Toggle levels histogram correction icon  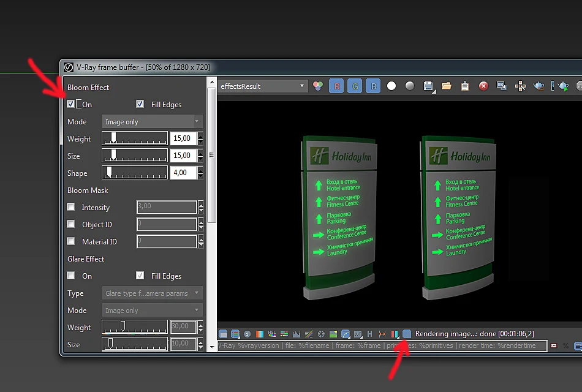click(296, 334)
